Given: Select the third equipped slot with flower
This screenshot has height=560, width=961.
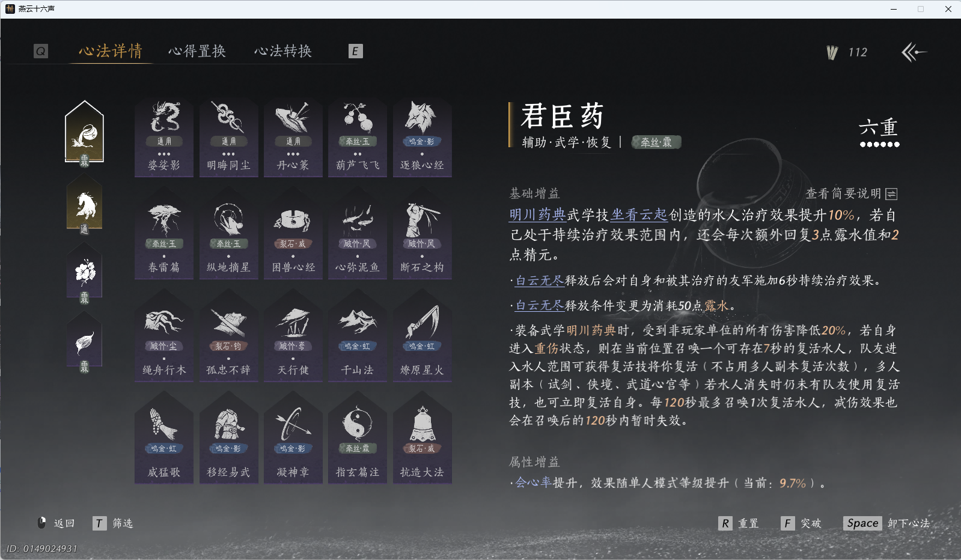Looking at the screenshot, I should (84, 273).
